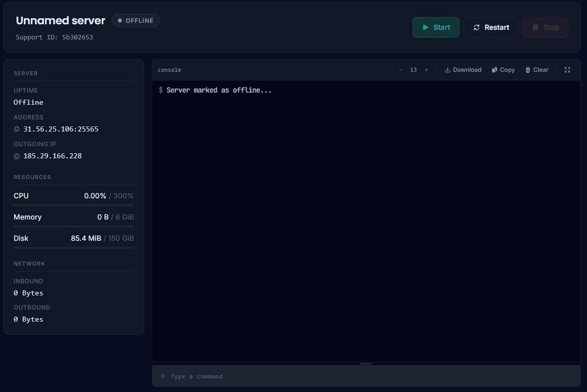Click the address 31.56.25.106:25565
This screenshot has height=392, width=587.
click(x=61, y=129)
